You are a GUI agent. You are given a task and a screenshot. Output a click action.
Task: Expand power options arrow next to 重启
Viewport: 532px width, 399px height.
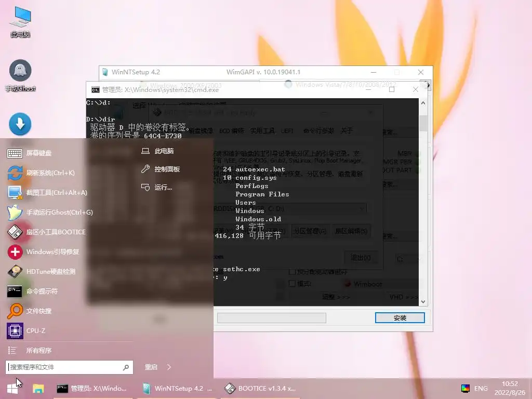pos(169,367)
